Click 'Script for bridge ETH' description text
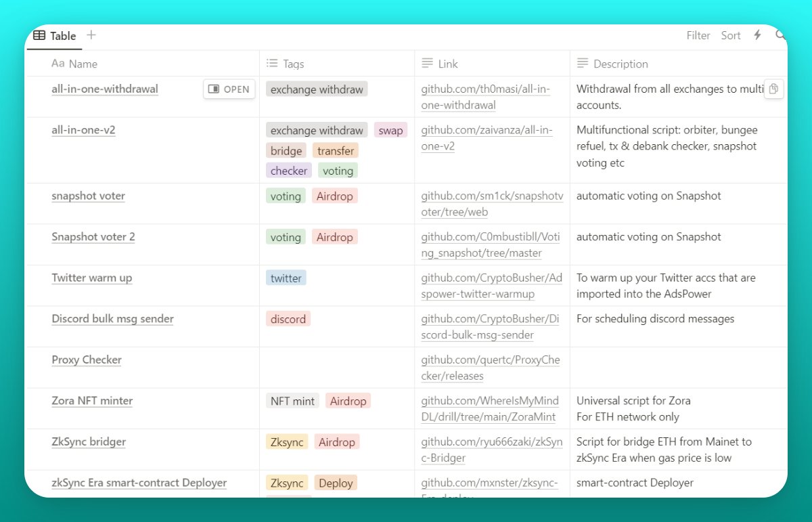Image resolution: width=812 pixels, height=522 pixels. pos(664,450)
